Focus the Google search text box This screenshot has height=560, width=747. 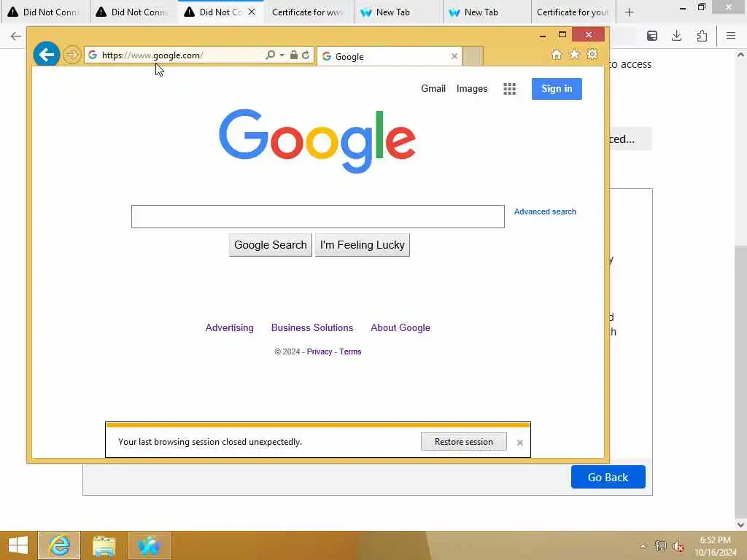(x=318, y=217)
